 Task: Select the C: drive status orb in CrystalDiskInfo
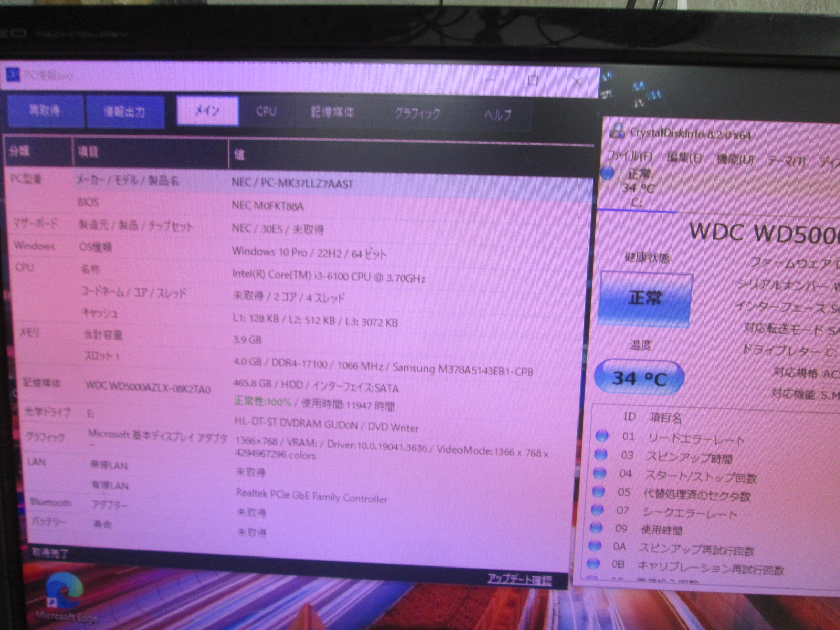[x=607, y=173]
